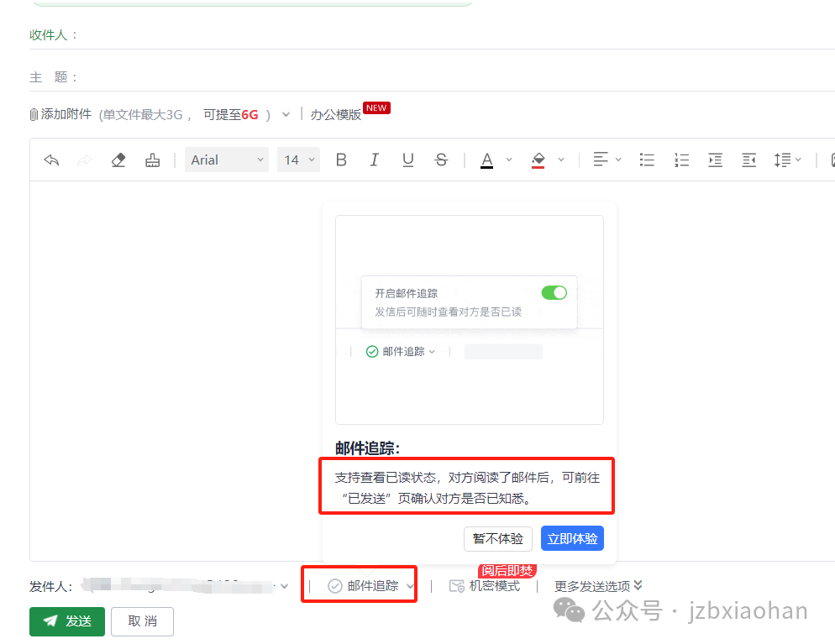Expand the bottom 邮件追踪 dropdown arrow

[x=409, y=586]
